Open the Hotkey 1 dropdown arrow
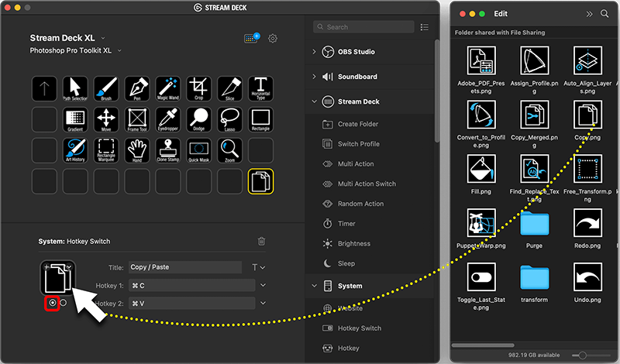This screenshot has height=364, width=620. [x=263, y=285]
